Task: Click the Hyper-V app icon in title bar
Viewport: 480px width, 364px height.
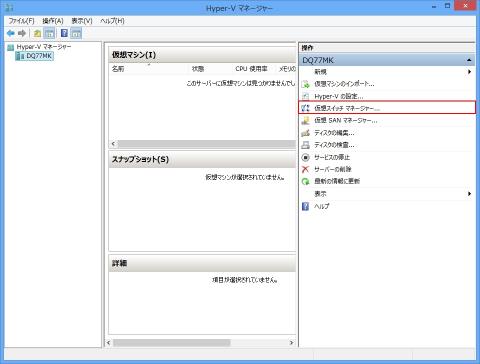Action: (9, 7)
